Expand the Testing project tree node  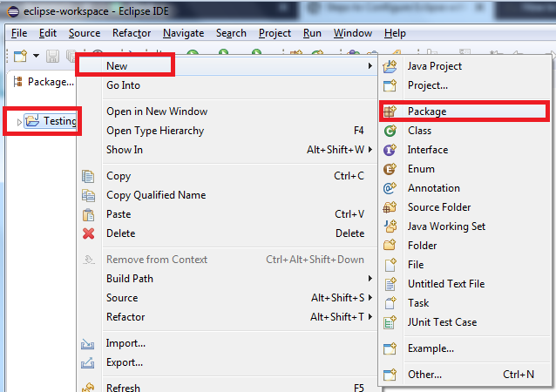(x=20, y=122)
